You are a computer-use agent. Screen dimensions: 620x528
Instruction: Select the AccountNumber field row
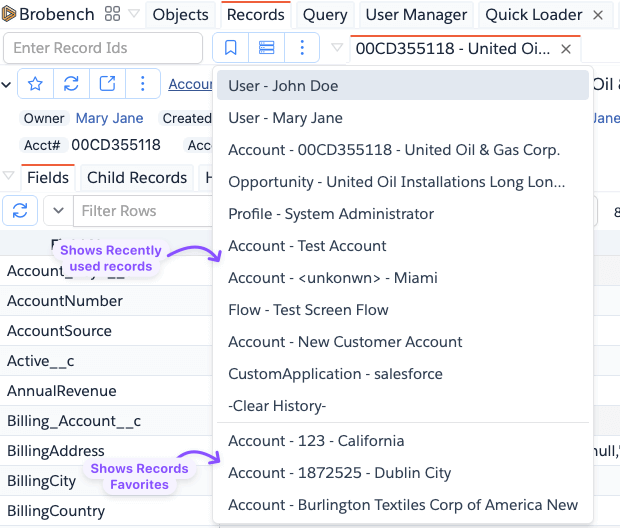coord(106,301)
